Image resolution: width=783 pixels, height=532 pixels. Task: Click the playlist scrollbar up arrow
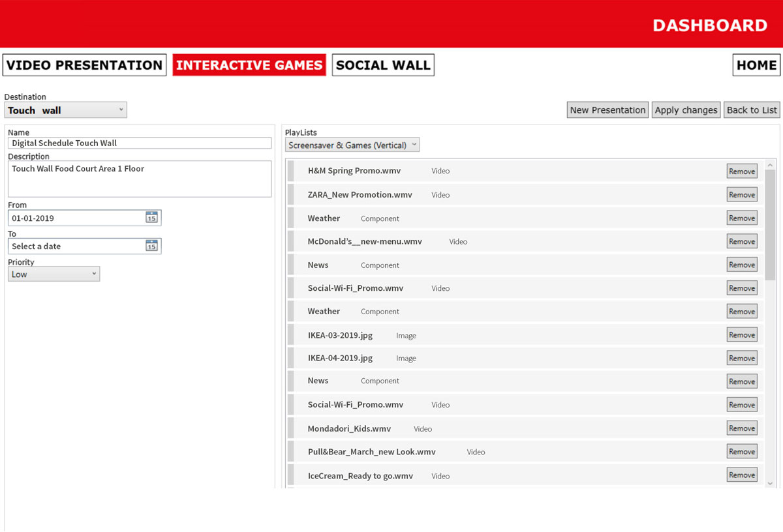point(770,164)
